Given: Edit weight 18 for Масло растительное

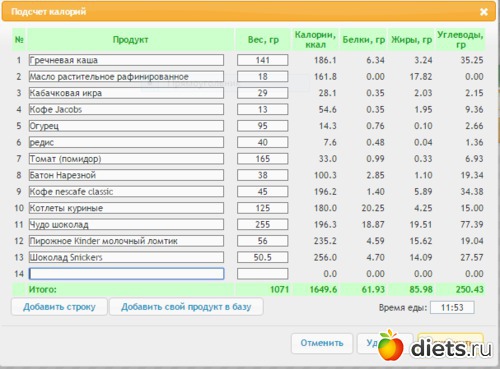Looking at the screenshot, I should tap(263, 76).
